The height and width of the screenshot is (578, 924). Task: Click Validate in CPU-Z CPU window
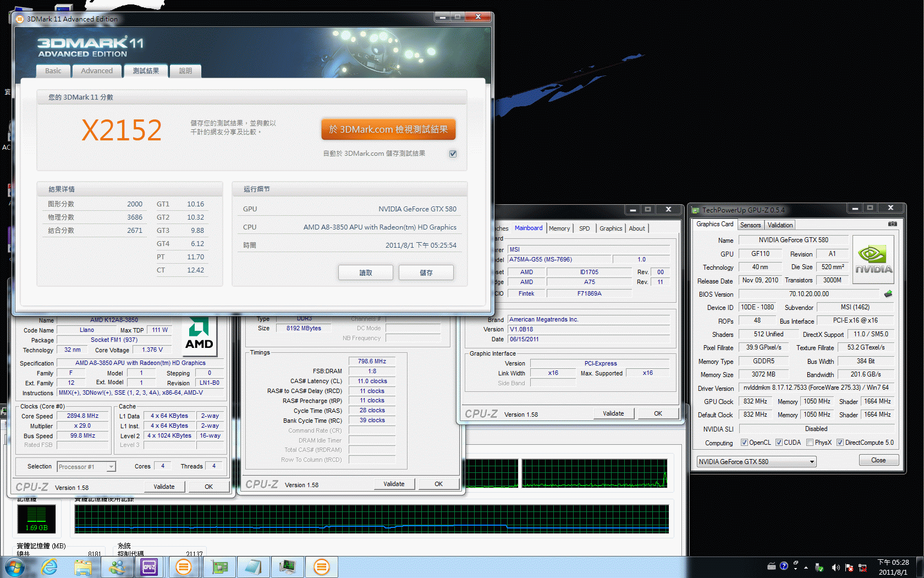164,487
